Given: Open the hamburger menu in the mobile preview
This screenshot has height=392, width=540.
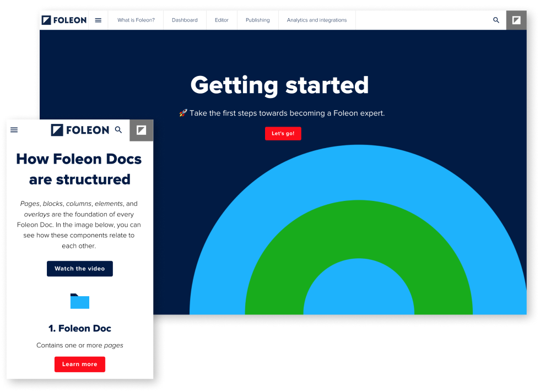Looking at the screenshot, I should coord(14,130).
